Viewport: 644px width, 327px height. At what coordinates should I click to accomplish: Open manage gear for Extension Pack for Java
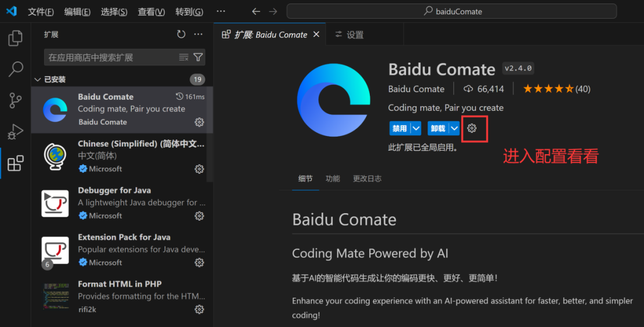click(199, 262)
